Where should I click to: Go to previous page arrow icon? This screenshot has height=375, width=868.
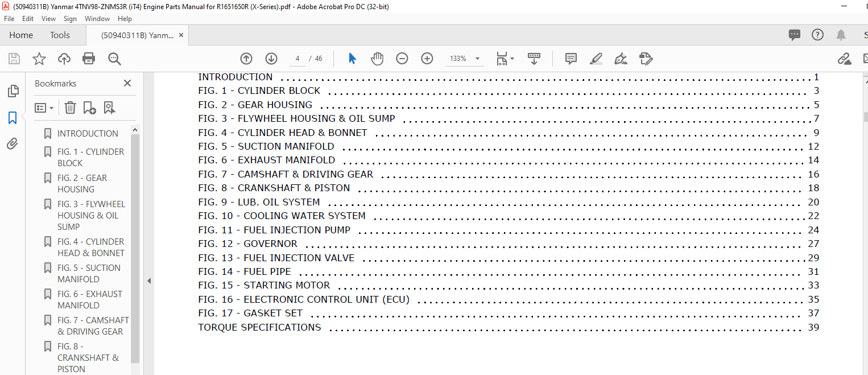point(246,59)
